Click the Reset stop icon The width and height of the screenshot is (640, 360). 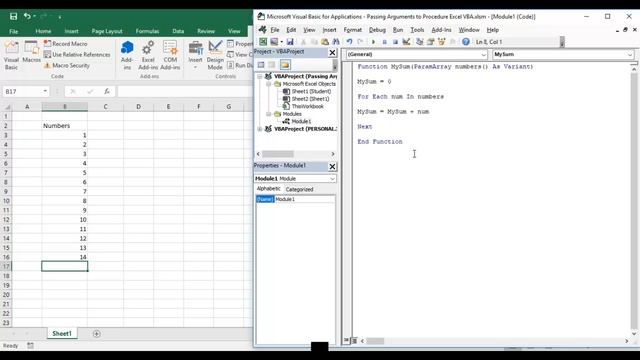coord(395,42)
